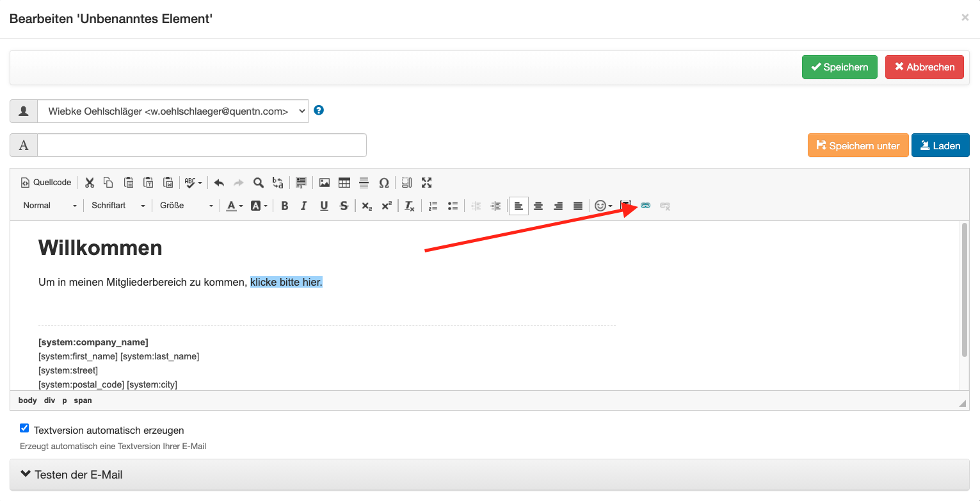Open the sender email address dropdown
Viewport: 980px width, 501px height.
(173, 111)
